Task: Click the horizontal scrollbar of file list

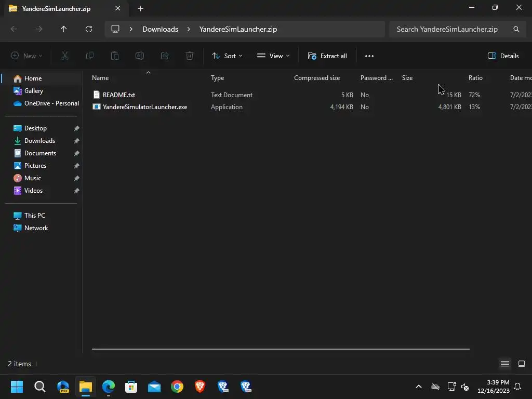Action: [281, 349]
